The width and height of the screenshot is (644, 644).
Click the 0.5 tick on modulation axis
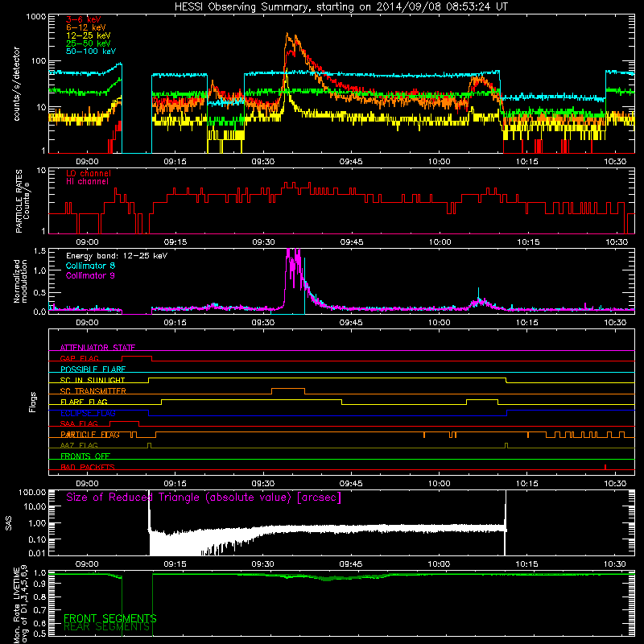(39, 292)
